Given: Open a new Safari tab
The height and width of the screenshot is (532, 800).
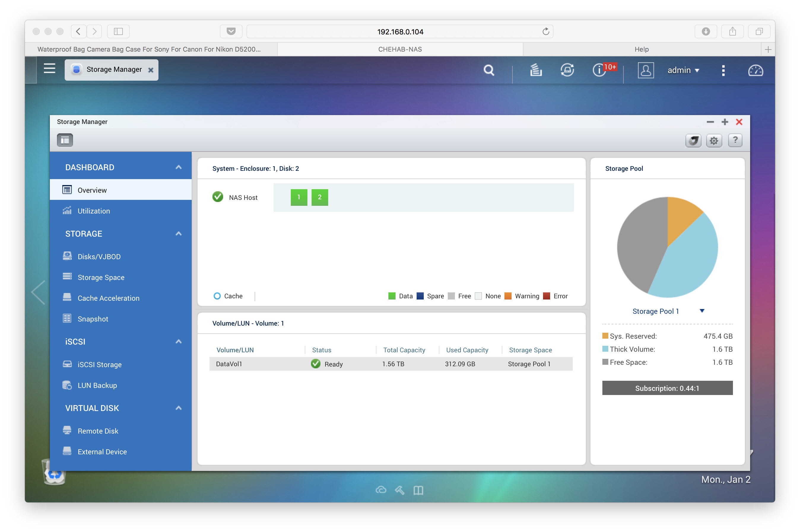Looking at the screenshot, I should (x=768, y=50).
